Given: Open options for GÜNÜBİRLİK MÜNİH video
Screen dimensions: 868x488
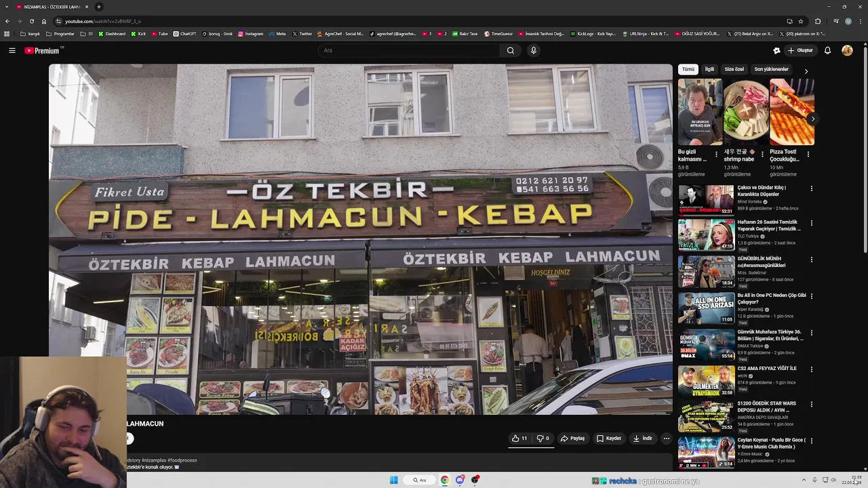Looking at the screenshot, I should pyautogui.click(x=811, y=260).
